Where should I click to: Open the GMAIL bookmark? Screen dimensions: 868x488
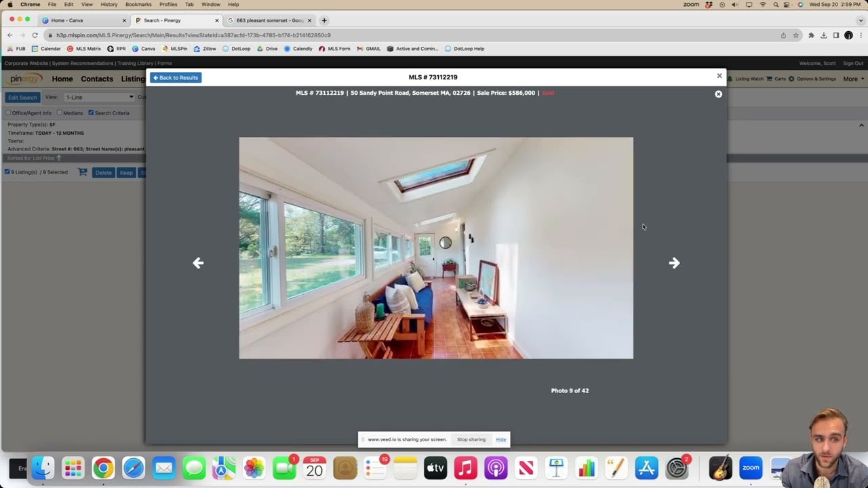pyautogui.click(x=369, y=49)
